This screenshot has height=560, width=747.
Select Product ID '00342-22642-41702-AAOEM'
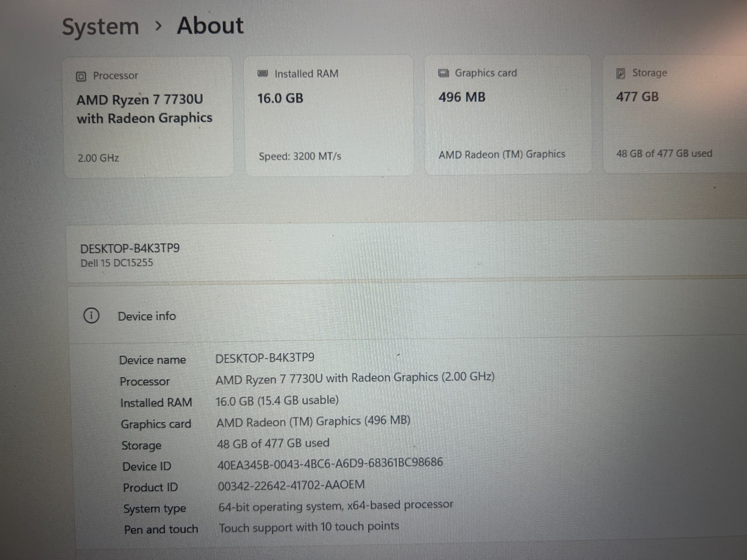click(x=291, y=485)
